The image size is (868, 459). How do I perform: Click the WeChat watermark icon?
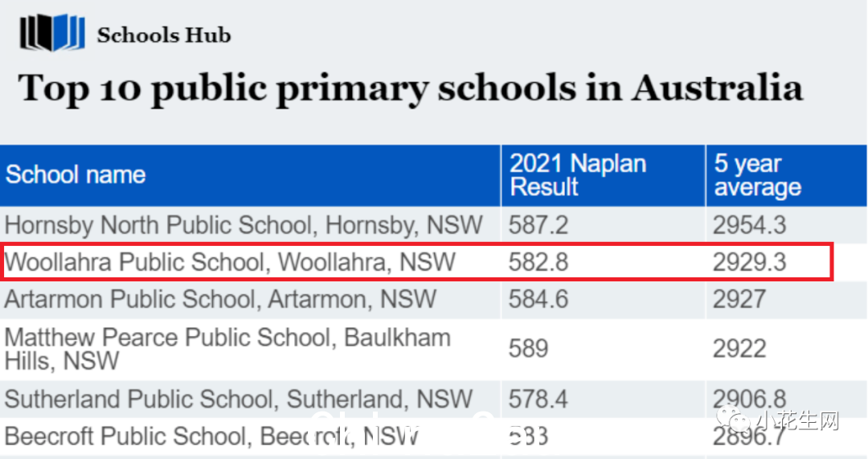(731, 420)
